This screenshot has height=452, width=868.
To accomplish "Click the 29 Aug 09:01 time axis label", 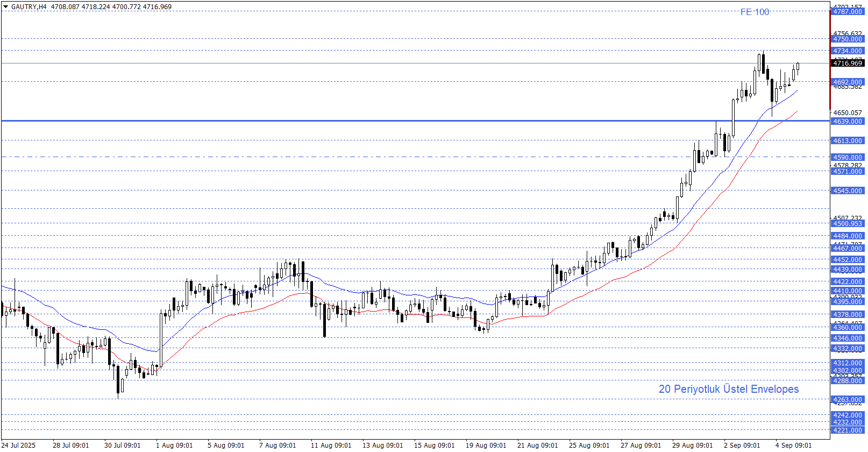I will (692, 445).
